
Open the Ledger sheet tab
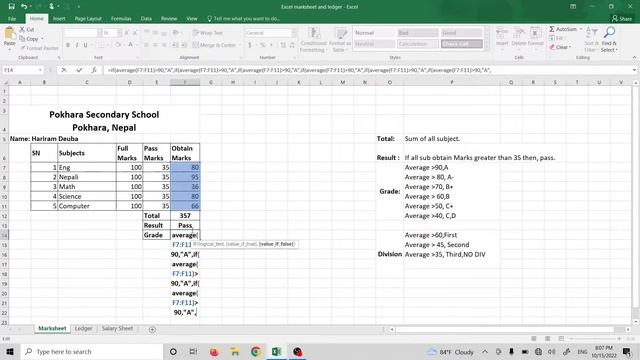pos(83,329)
